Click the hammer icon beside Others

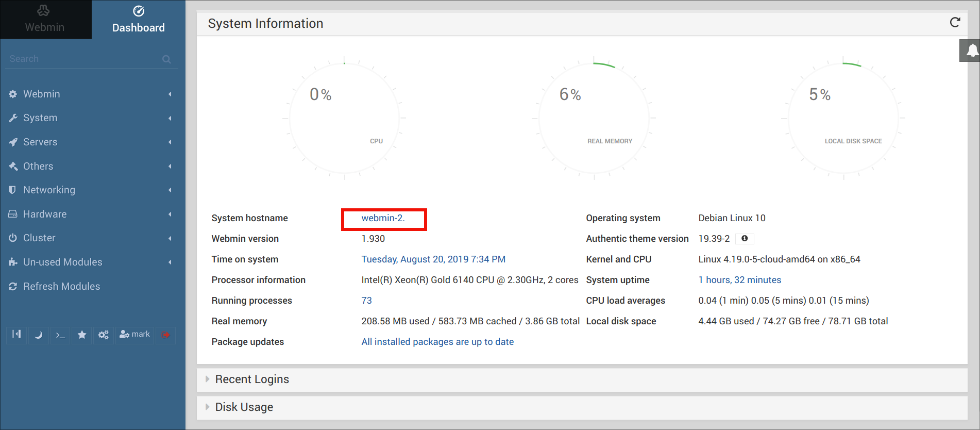tap(13, 166)
